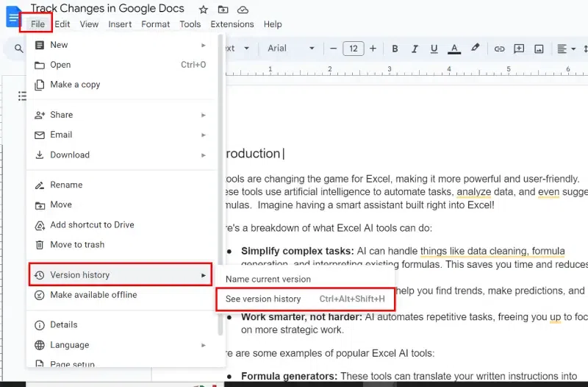
Task: Increase font size with plus button
Action: [373, 49]
